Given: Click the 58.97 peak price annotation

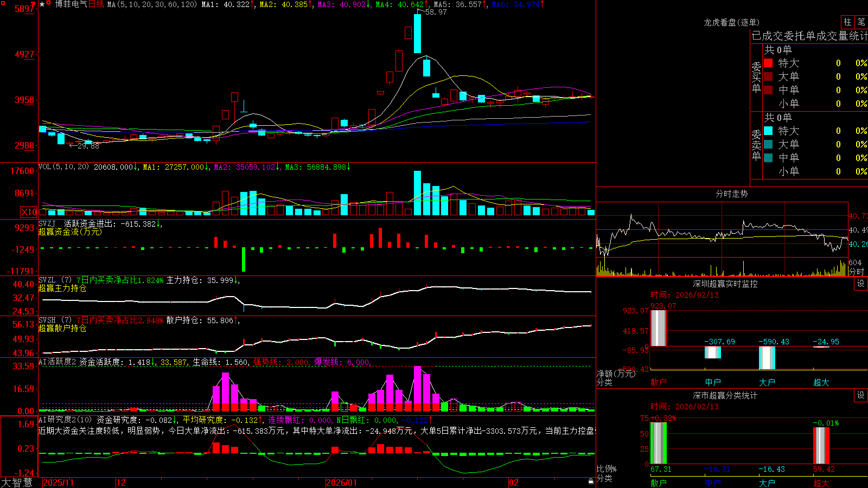Looking at the screenshot, I should pos(436,12).
